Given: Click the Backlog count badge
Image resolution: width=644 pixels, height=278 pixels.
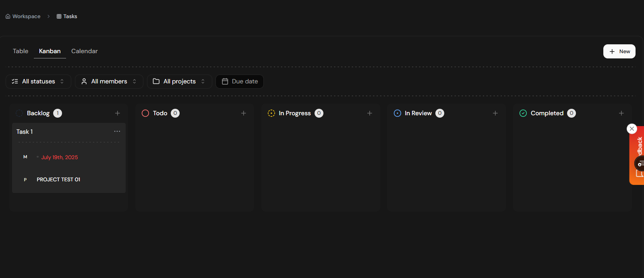Looking at the screenshot, I should click(58, 113).
